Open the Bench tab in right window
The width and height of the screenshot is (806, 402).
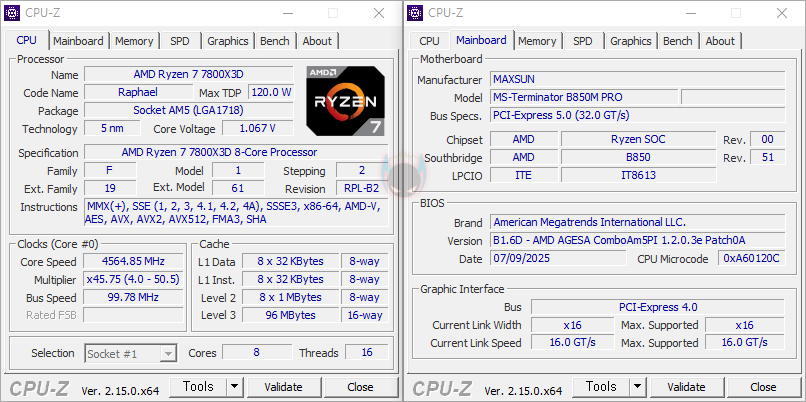tap(677, 41)
